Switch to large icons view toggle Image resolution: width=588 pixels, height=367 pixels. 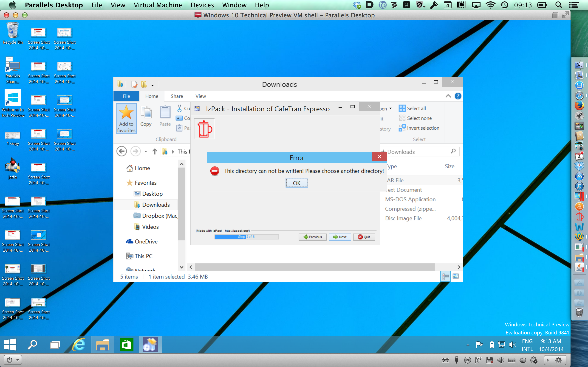click(455, 276)
